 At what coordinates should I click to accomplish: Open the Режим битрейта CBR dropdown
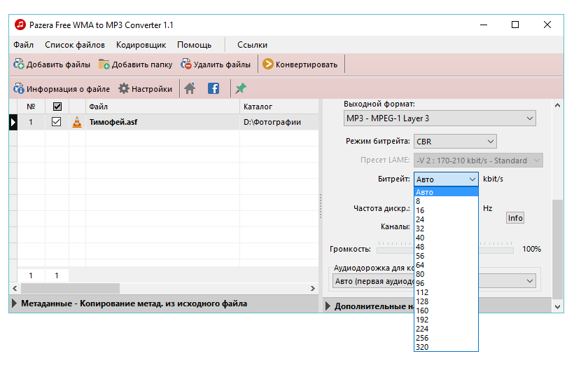coord(455,142)
